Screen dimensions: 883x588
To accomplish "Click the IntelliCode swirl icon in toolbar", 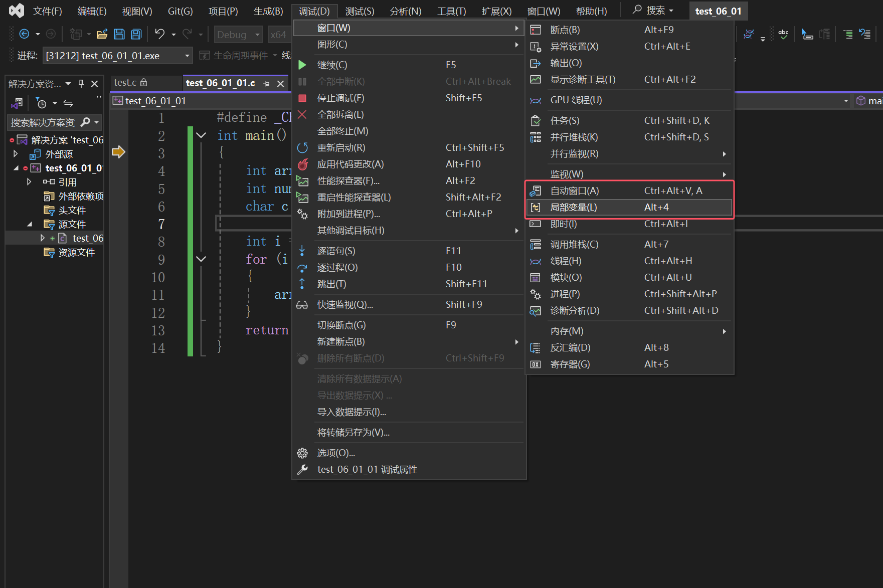I will pyautogui.click(x=749, y=34).
